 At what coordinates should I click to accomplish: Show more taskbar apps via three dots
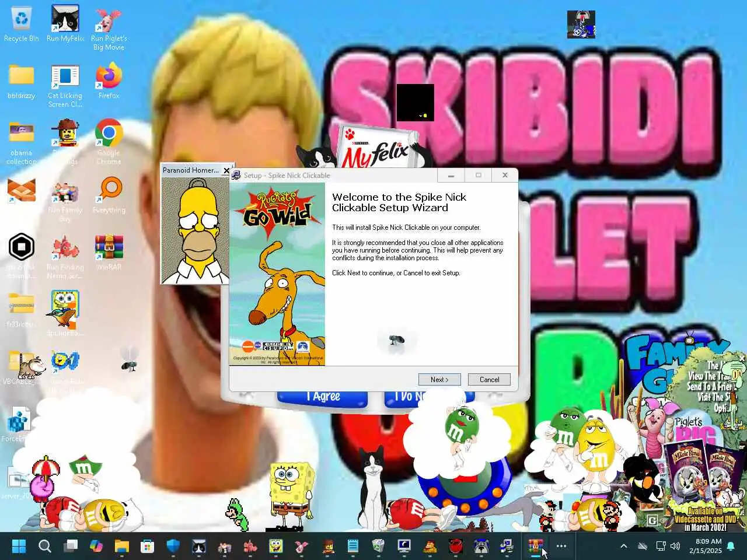[x=561, y=546]
